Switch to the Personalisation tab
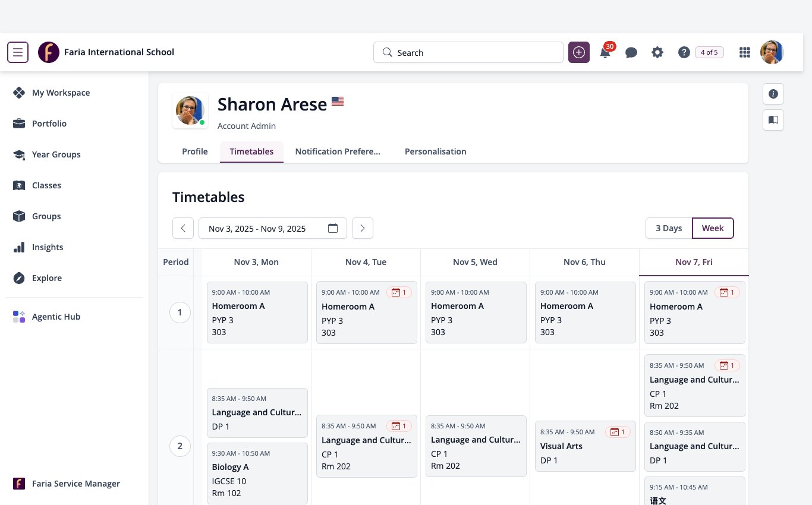Image resolution: width=812 pixels, height=505 pixels. coord(436,151)
